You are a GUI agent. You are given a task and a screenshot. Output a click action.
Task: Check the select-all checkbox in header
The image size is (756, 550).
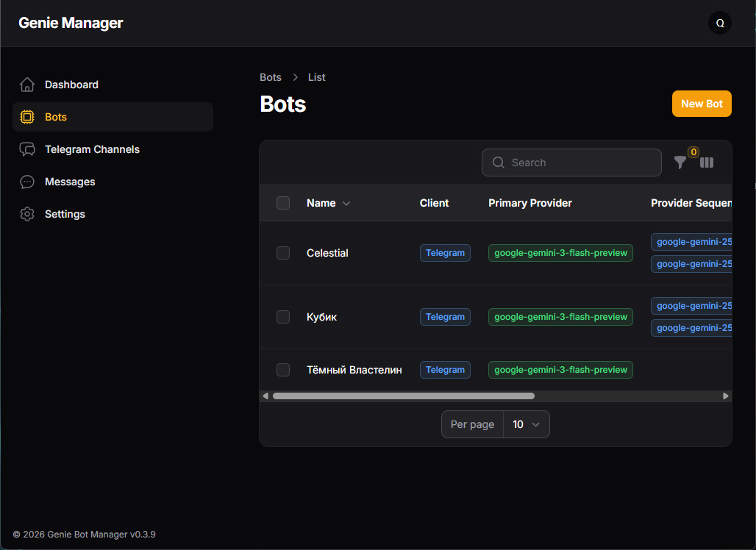283,203
